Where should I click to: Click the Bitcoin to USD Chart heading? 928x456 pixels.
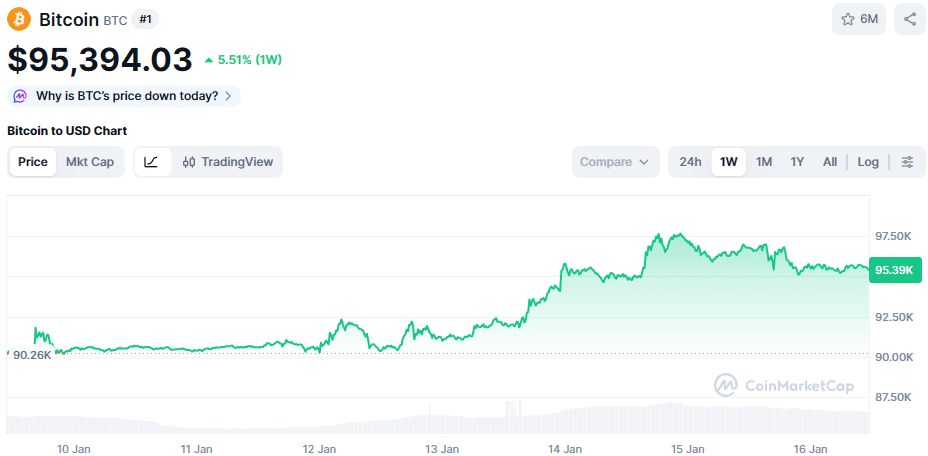point(67,131)
